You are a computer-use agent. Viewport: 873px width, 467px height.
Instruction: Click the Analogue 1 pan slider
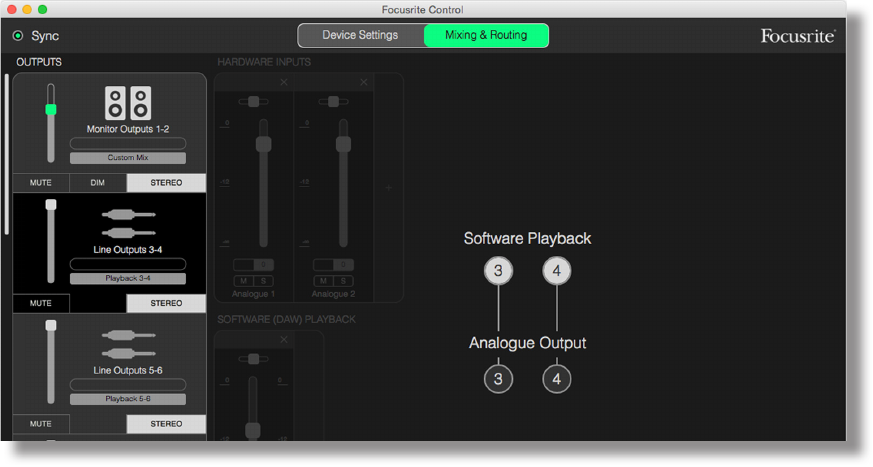coord(253,101)
